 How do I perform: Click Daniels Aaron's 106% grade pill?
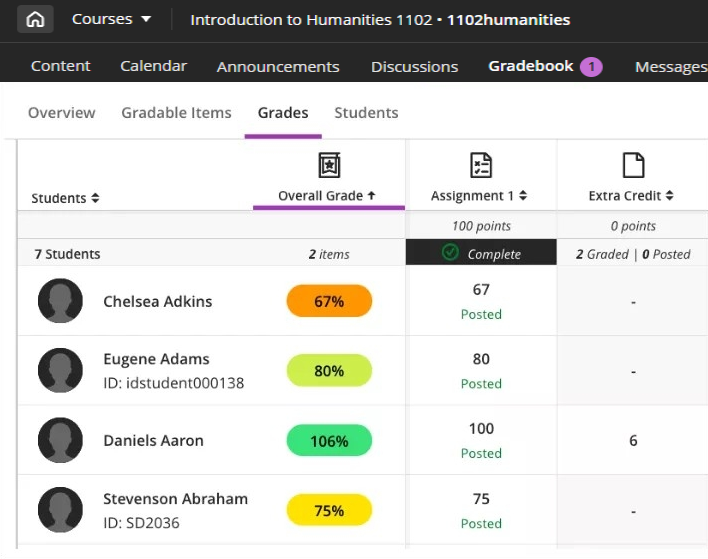pos(329,441)
